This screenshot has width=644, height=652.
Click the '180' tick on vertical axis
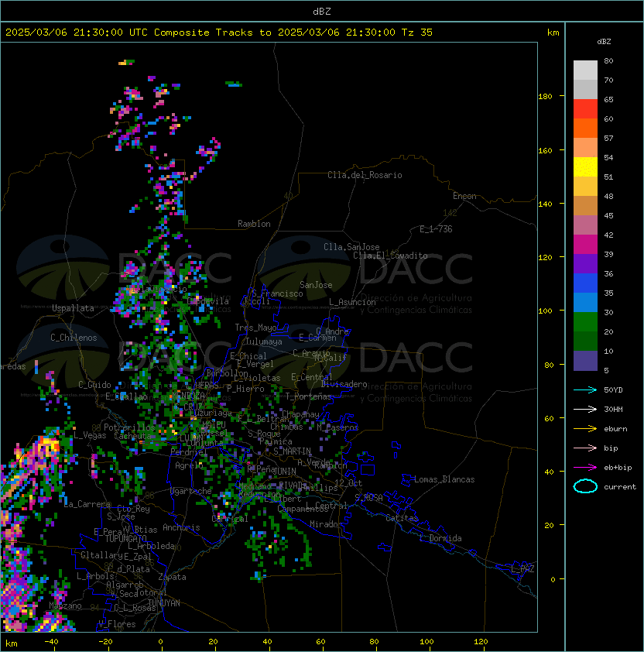click(x=545, y=97)
